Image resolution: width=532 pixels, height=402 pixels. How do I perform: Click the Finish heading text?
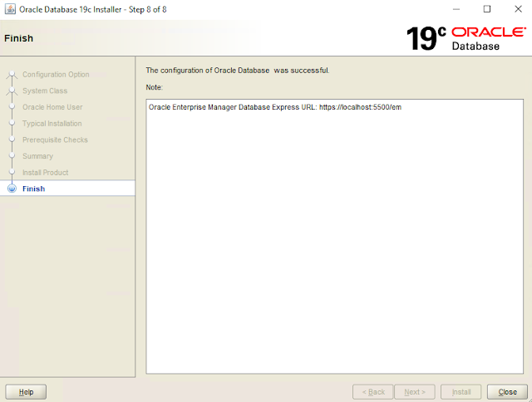coord(18,38)
